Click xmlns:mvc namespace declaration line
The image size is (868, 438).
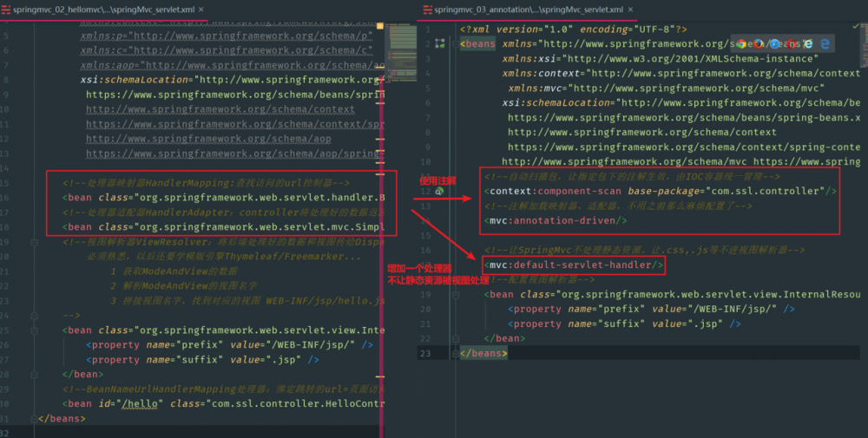point(667,88)
